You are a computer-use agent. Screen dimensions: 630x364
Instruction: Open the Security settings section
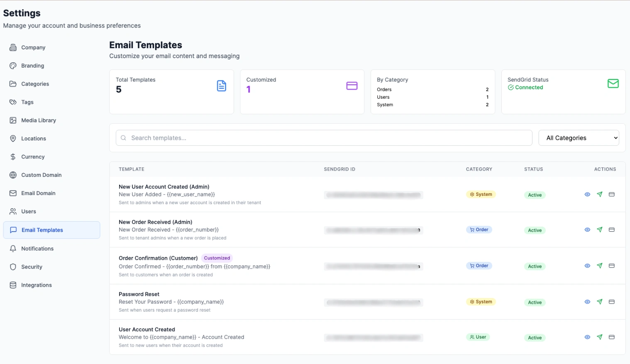click(x=32, y=267)
